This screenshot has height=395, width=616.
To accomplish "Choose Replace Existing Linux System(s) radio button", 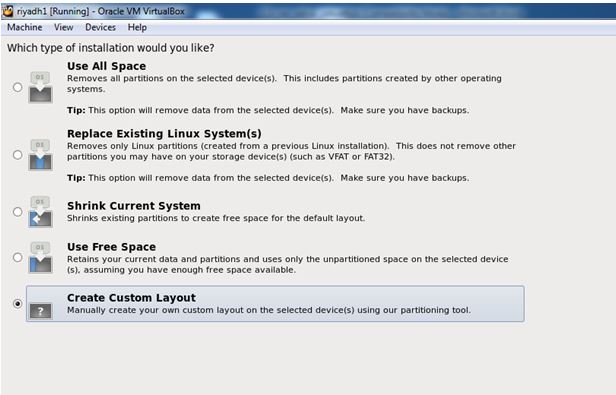I will (17, 154).
